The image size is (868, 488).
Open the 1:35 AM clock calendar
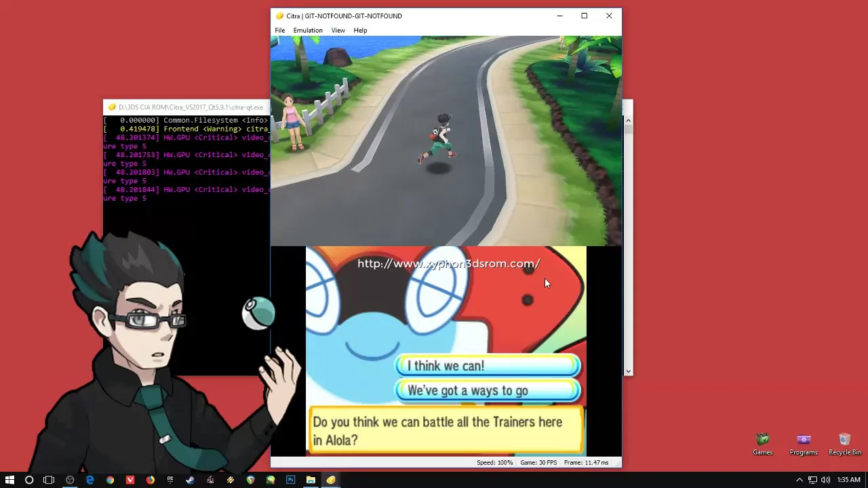[848, 480]
